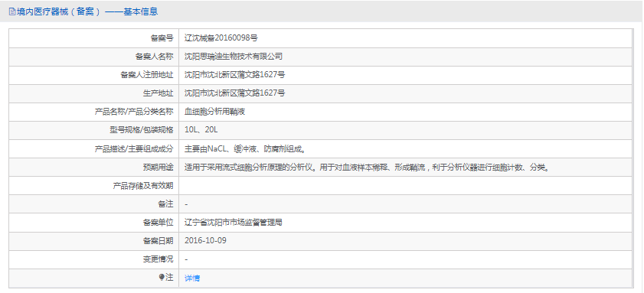Click the 备注 row label
644x293 pixels.
point(166,204)
